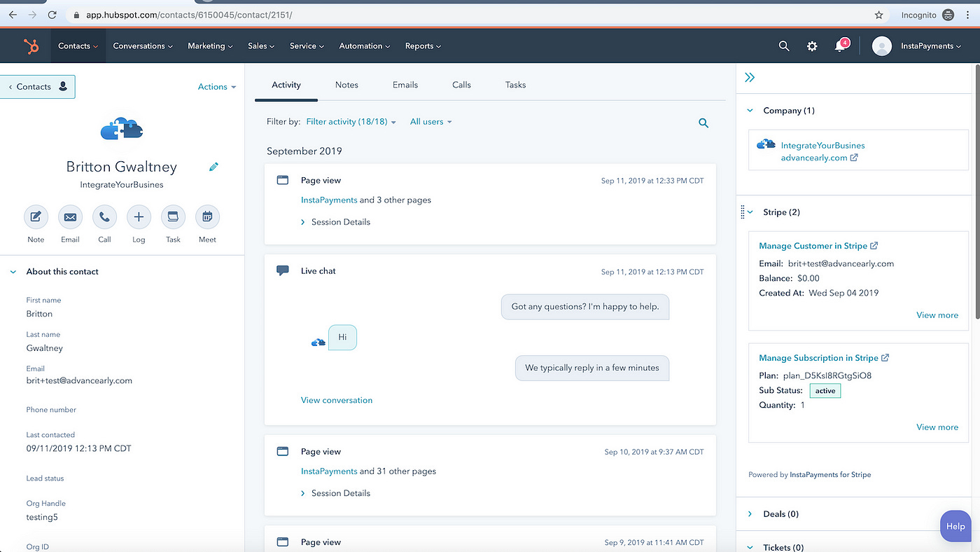The width and height of the screenshot is (980, 552).
Task: Click the Incognito profile icon
Action: [x=948, y=14]
